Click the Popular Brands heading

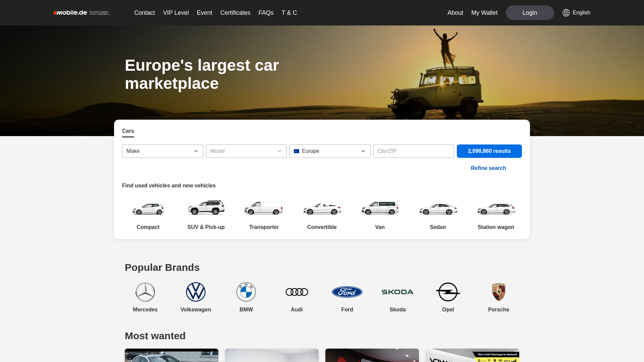coord(162,267)
